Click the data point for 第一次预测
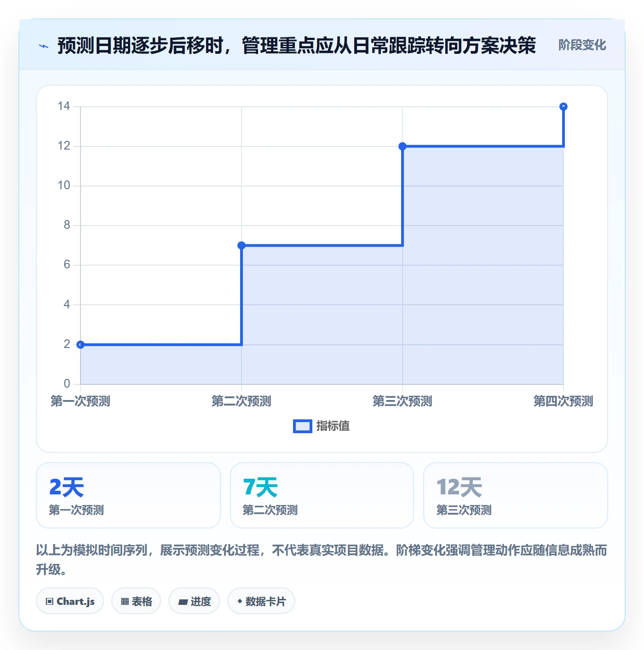This screenshot has height=650, width=644. point(80,344)
